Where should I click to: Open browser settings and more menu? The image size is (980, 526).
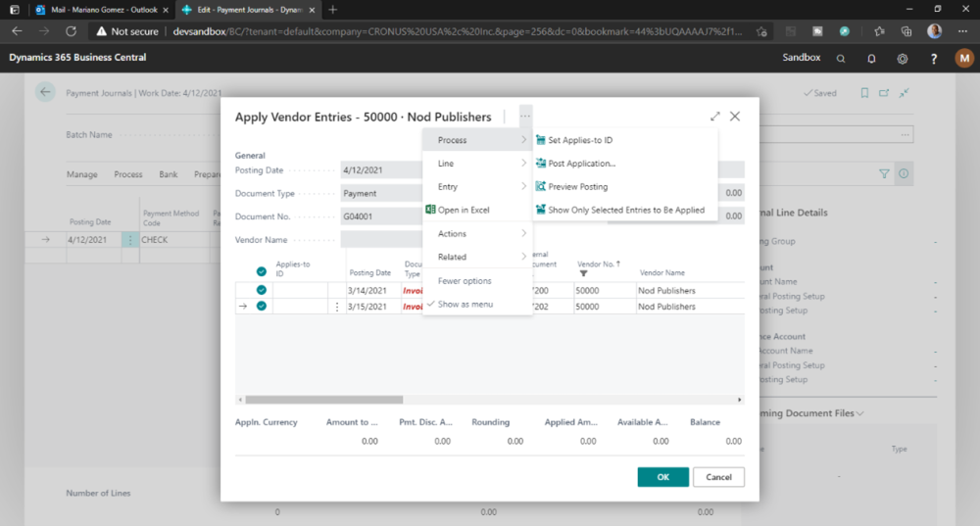[962, 31]
